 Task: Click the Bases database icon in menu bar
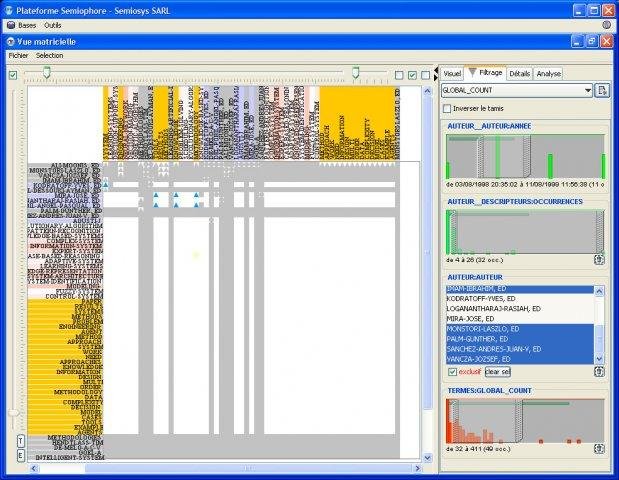10,24
